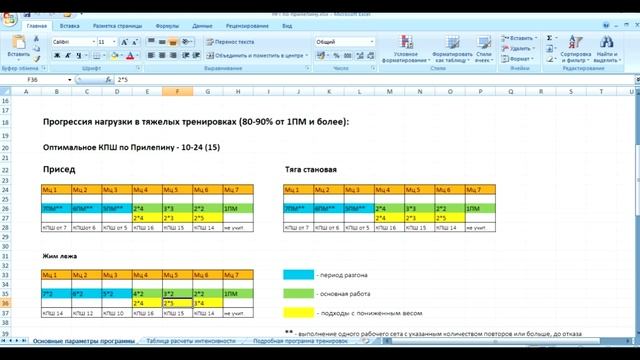Switch to the Формулы ribbon tab
Image resolution: width=640 pixels, height=360 pixels.
[167, 26]
